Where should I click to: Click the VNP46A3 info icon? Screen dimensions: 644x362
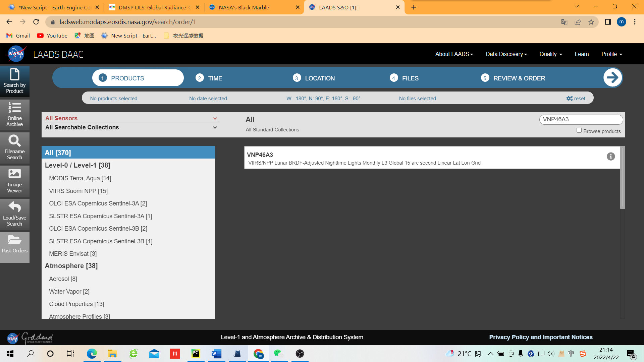(610, 157)
